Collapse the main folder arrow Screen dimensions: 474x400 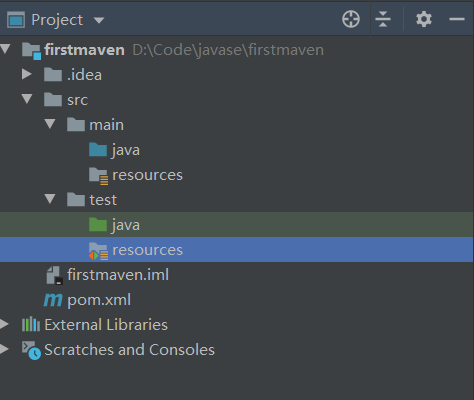click(x=50, y=124)
